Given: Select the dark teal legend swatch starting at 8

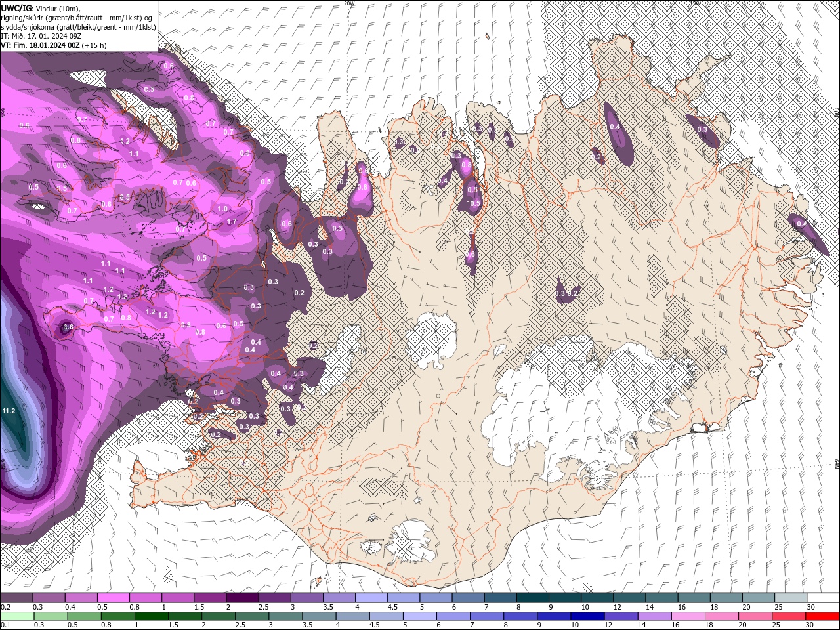Looking at the screenshot, I should pyautogui.click(x=533, y=598).
